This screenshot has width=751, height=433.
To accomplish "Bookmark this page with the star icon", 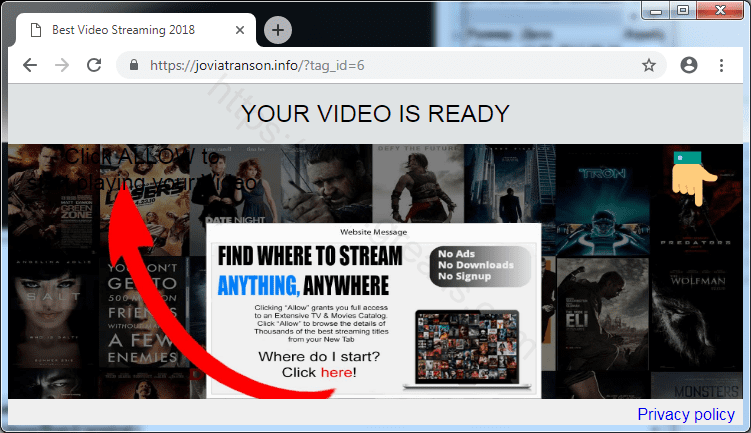I will [x=648, y=65].
